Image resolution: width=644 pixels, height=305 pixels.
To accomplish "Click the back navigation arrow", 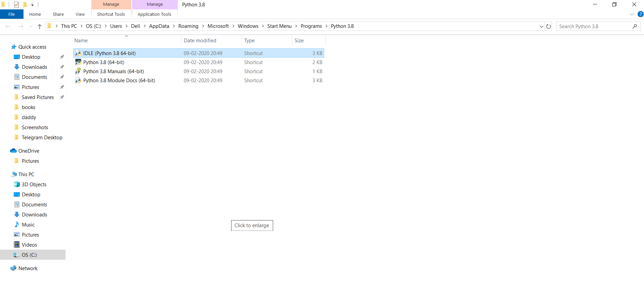I will tap(8, 27).
